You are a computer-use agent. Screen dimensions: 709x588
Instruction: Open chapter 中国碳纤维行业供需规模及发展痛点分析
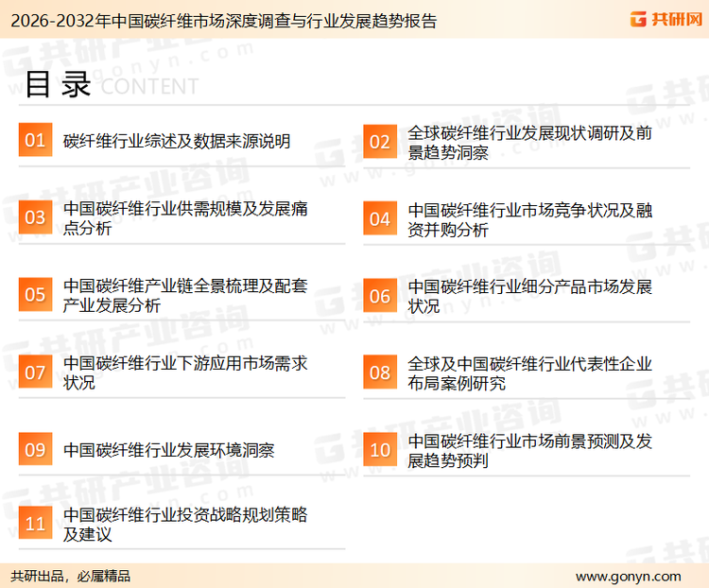[x=185, y=218]
